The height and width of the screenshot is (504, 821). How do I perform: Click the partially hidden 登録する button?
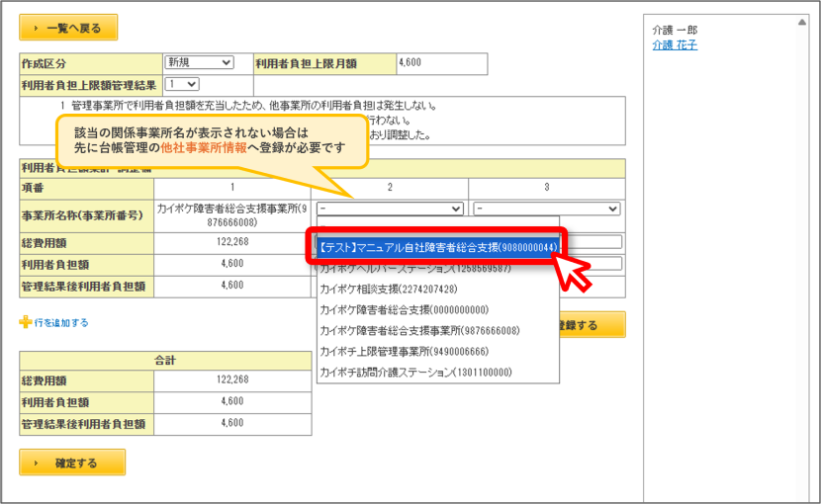pyautogui.click(x=593, y=325)
